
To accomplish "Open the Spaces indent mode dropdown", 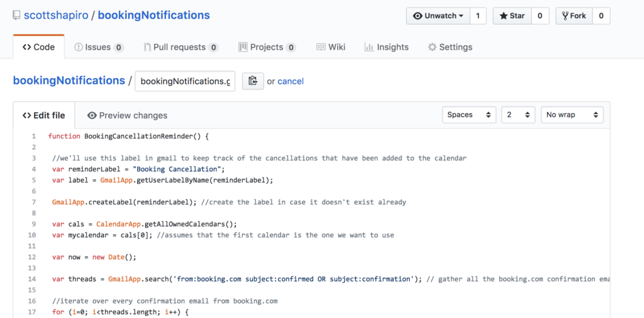I will click(469, 115).
